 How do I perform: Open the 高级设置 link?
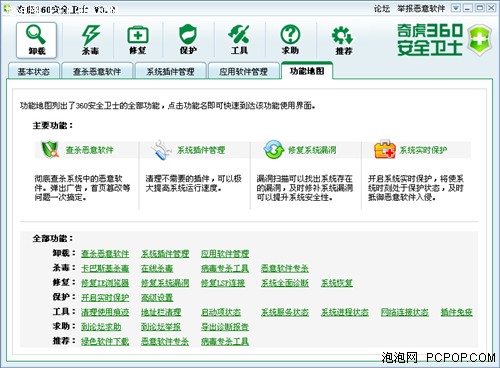click(157, 297)
